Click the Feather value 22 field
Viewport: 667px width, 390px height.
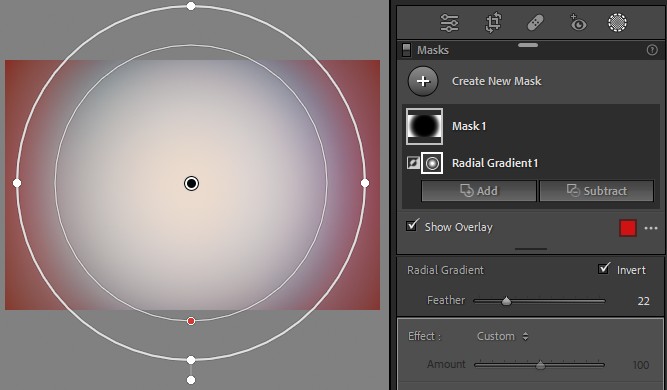643,301
